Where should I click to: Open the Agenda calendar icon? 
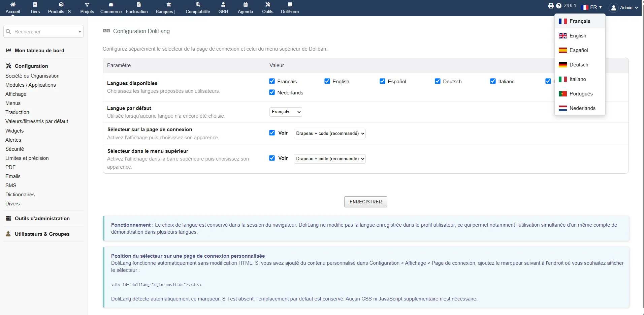[245, 4]
